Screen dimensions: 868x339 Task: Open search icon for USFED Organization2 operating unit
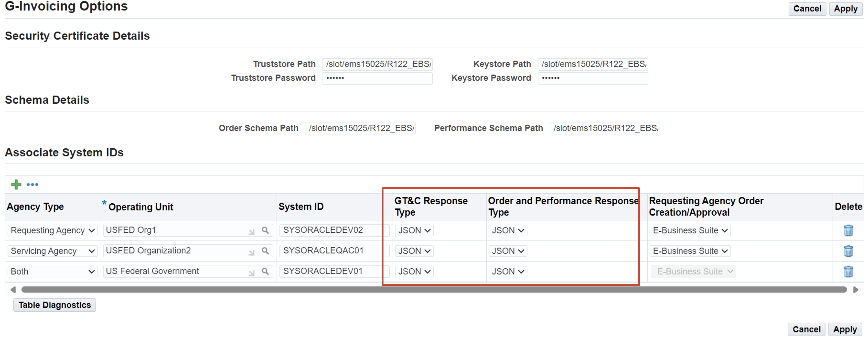point(265,251)
